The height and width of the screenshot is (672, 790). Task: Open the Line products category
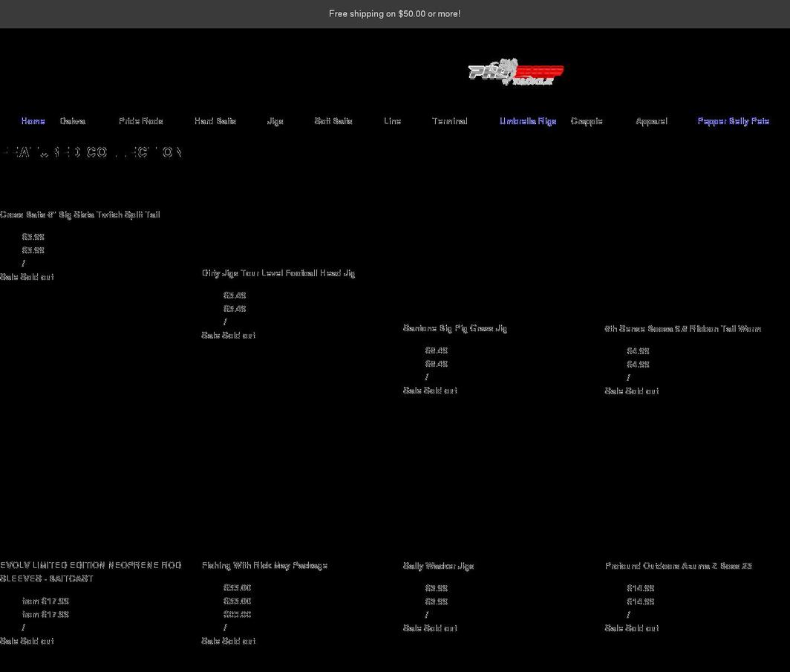click(x=392, y=121)
